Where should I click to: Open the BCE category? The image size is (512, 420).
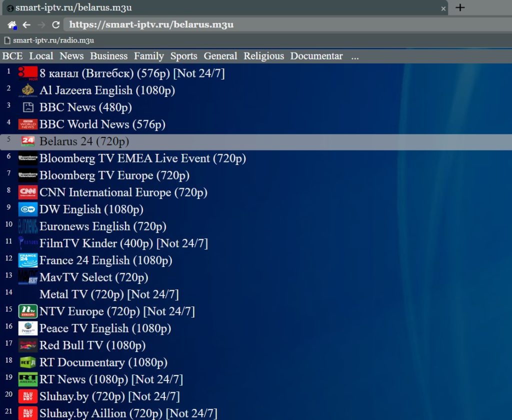point(12,56)
